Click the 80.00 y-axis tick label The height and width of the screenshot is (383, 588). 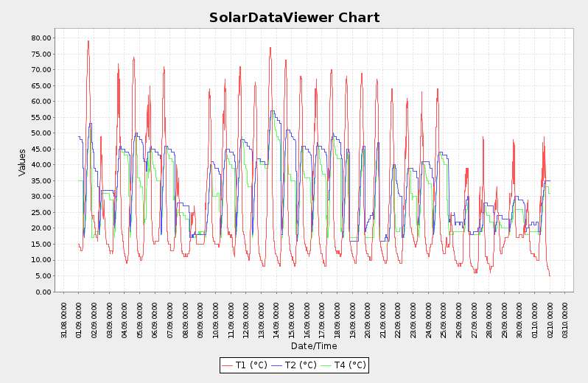tap(41, 38)
